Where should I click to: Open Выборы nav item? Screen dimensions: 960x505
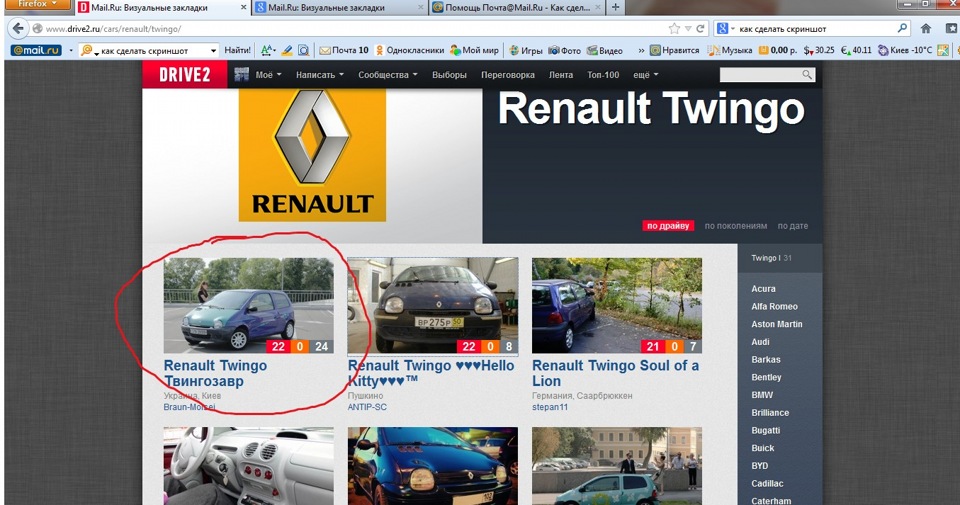[449, 75]
